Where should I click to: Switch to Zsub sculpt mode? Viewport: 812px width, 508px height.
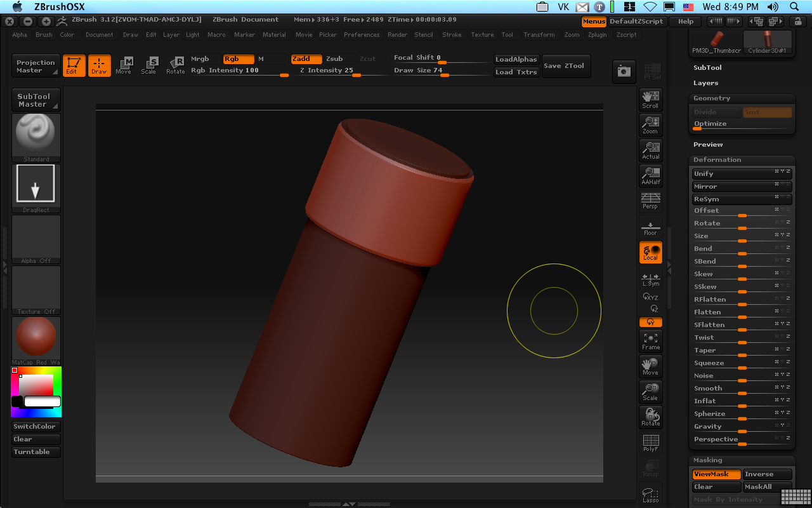coord(334,59)
